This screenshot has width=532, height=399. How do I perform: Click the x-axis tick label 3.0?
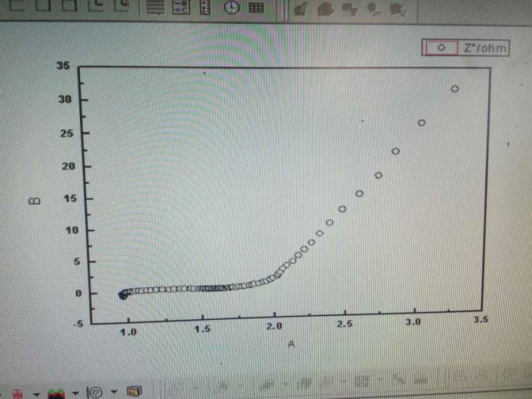tap(413, 322)
